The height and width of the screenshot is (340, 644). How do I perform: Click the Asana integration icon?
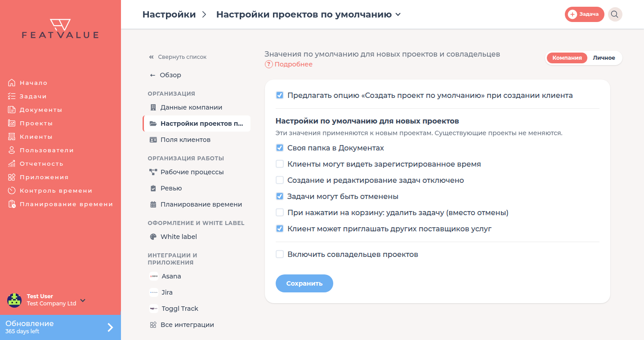click(x=153, y=276)
